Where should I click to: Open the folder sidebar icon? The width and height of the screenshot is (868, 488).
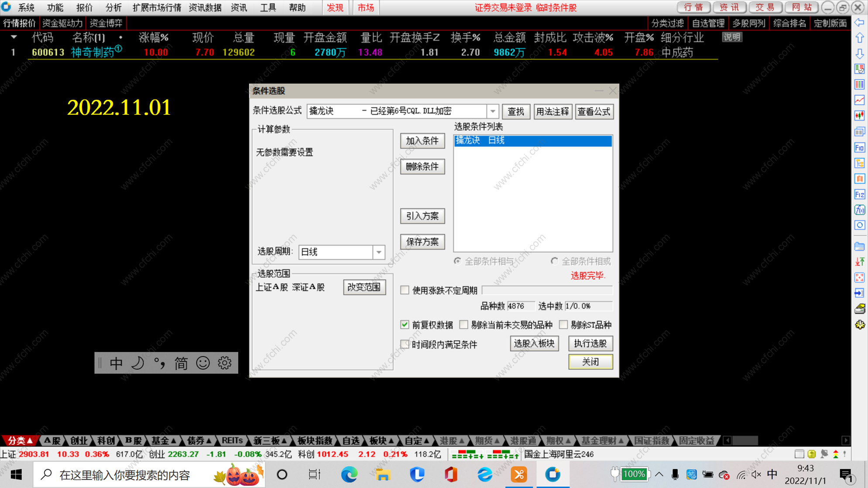859,246
